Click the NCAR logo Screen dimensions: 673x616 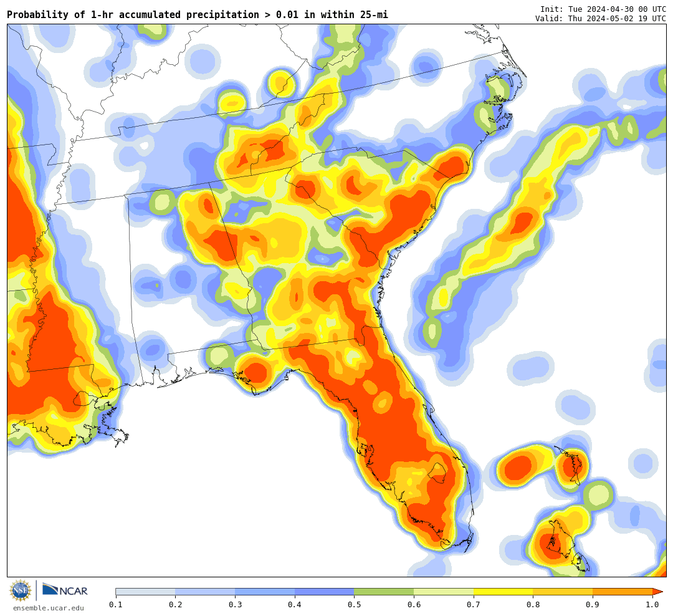(x=65, y=590)
